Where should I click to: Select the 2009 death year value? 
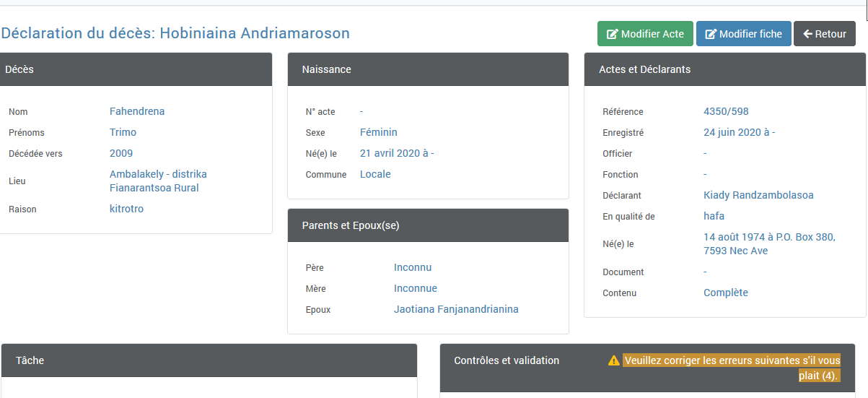(121, 153)
